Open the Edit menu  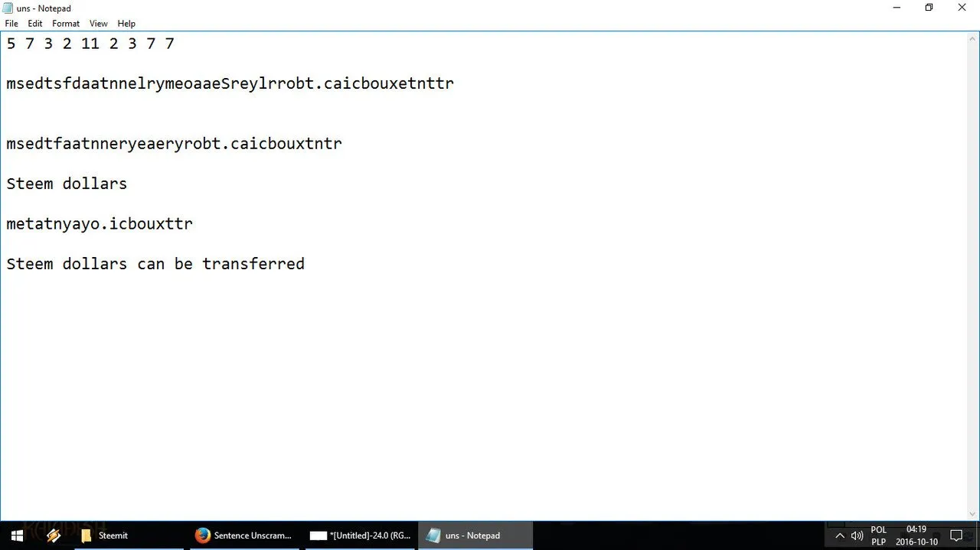[35, 24]
